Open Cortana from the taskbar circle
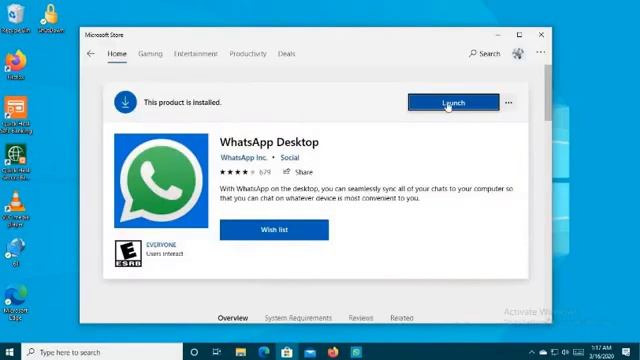Viewport: 640px width, 360px height. point(194,352)
